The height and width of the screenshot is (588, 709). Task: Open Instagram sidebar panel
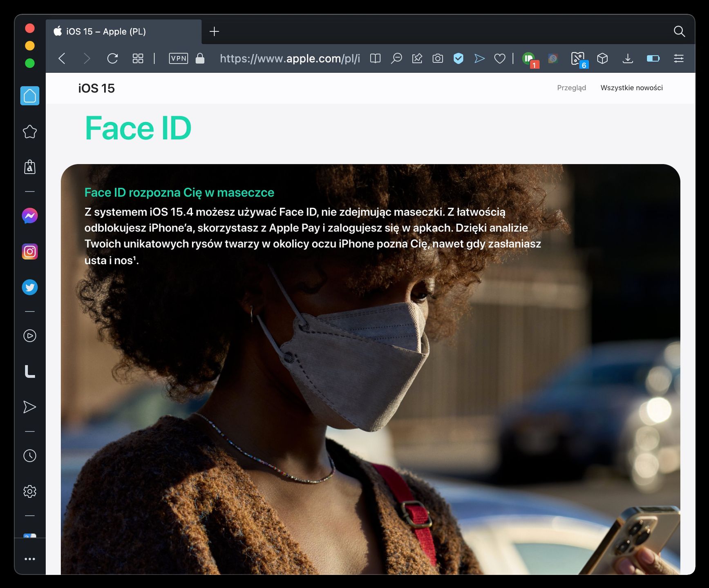(x=29, y=251)
